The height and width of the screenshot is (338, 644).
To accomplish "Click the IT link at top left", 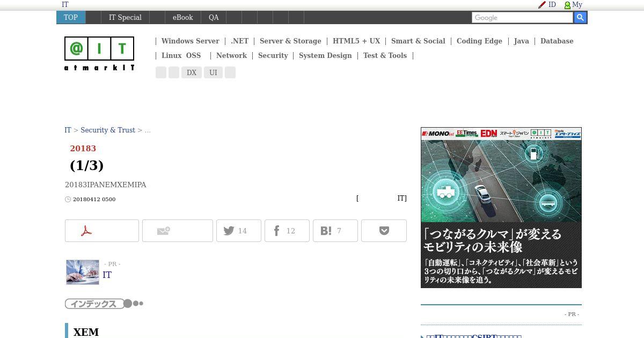I will pyautogui.click(x=65, y=5).
